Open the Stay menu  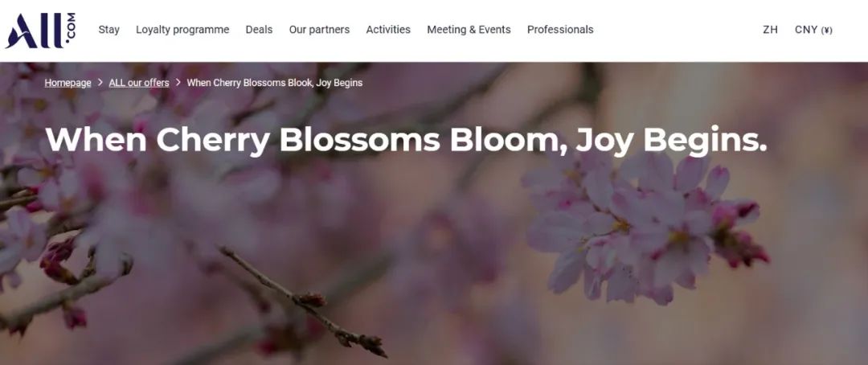(x=109, y=30)
